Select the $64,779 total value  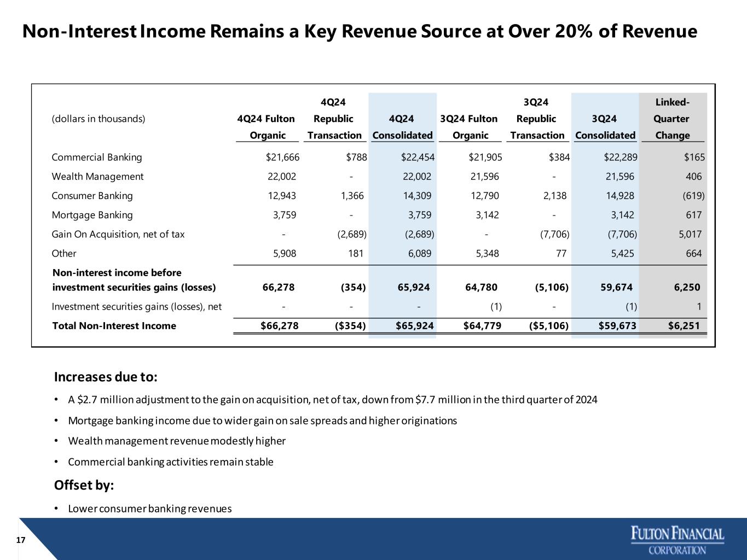pos(483,326)
